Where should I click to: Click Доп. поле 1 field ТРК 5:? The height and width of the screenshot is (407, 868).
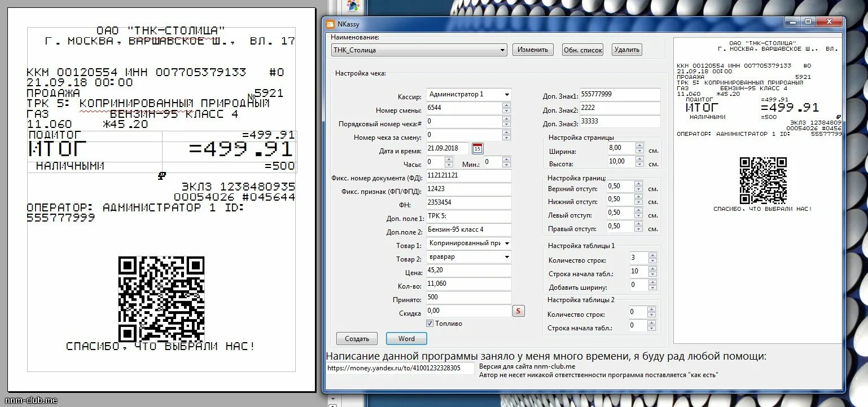468,216
